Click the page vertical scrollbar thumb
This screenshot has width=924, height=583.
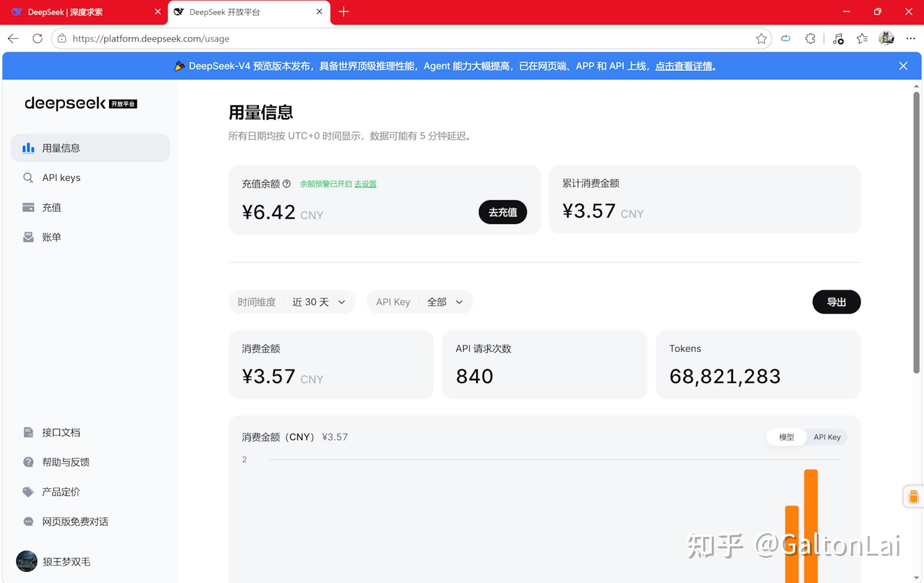click(x=916, y=232)
